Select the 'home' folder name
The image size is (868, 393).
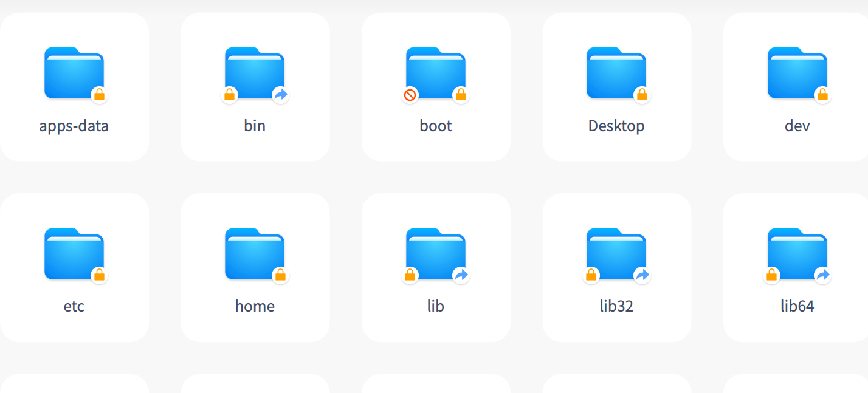pyautogui.click(x=255, y=306)
